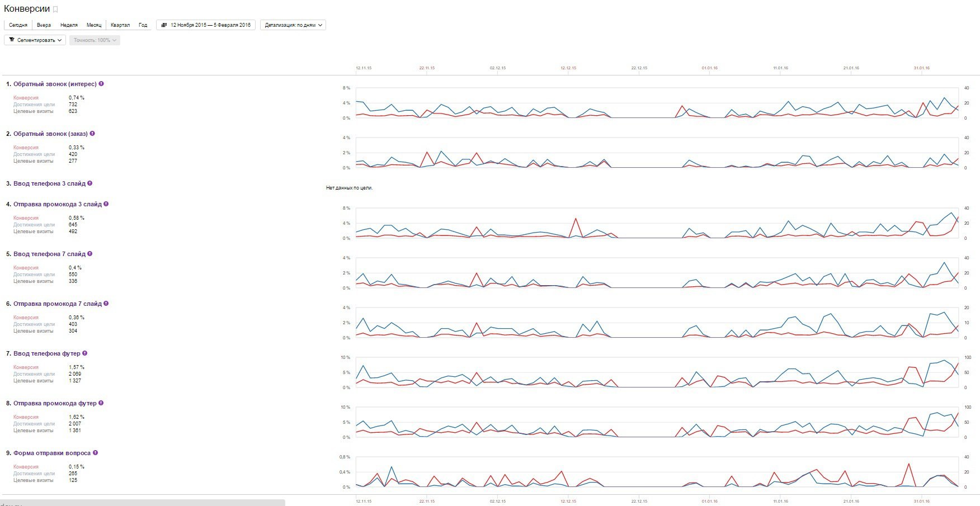Open the date range picker
The height and width of the screenshot is (506, 980).
206,25
